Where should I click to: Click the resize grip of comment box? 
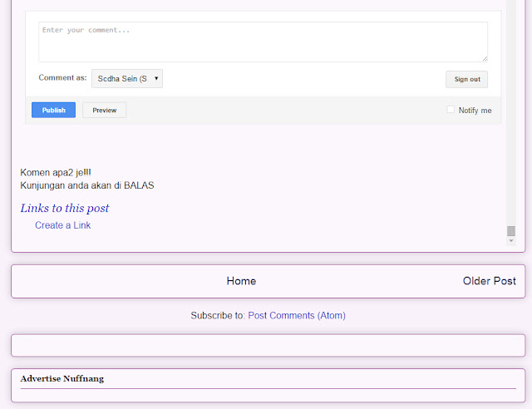tap(485, 59)
